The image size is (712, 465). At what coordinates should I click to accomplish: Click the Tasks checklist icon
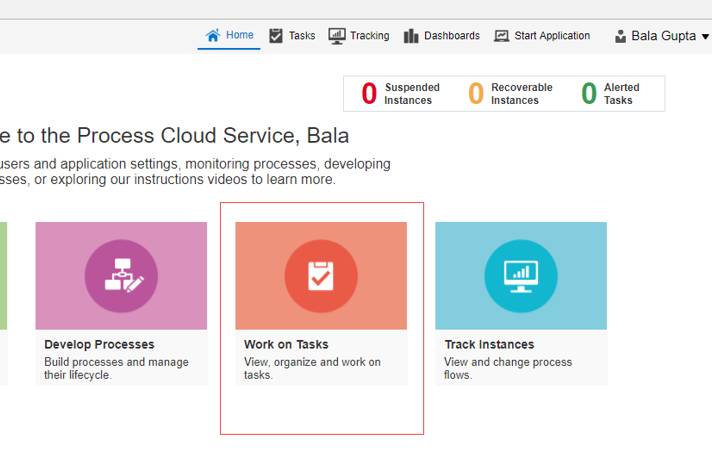click(x=276, y=36)
